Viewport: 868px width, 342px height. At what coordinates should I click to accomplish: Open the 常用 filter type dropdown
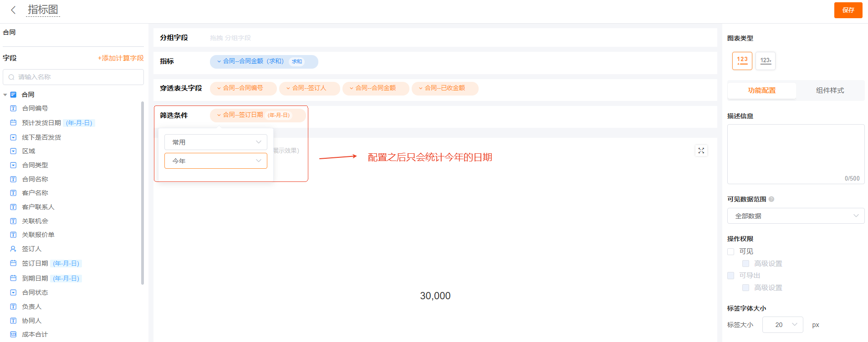click(x=215, y=142)
